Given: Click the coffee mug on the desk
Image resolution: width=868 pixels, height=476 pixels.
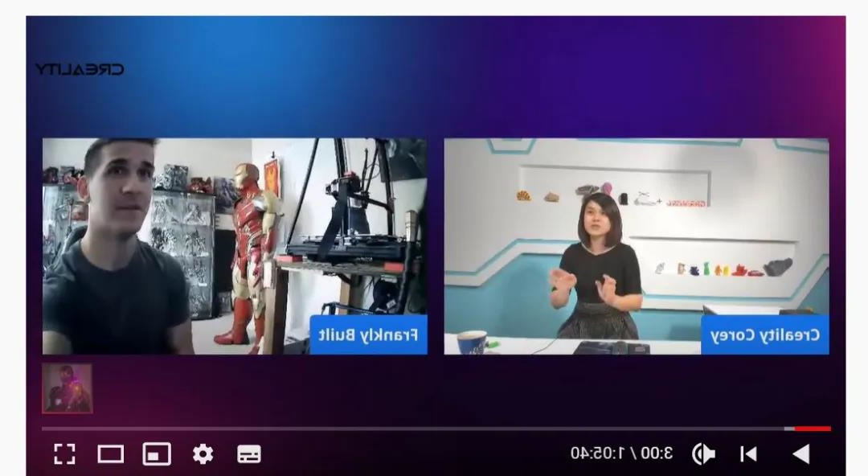Looking at the screenshot, I should 471,343.
